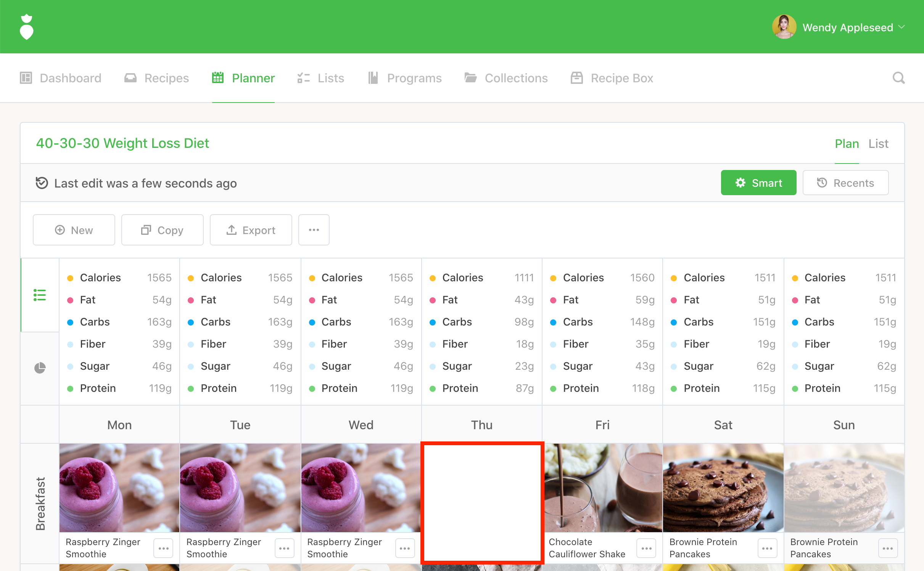
Task: Open options for Monday Raspberry Zinger Smoothie
Action: 163,548
